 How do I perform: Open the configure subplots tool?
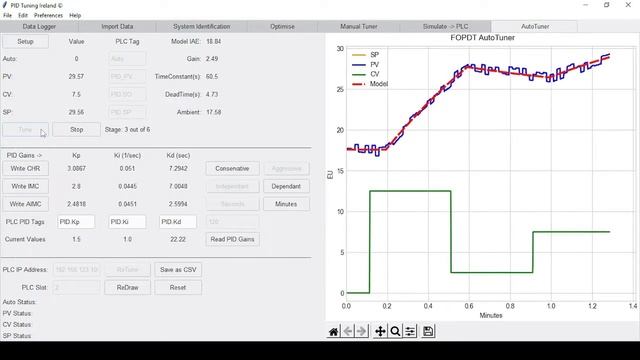(x=410, y=331)
